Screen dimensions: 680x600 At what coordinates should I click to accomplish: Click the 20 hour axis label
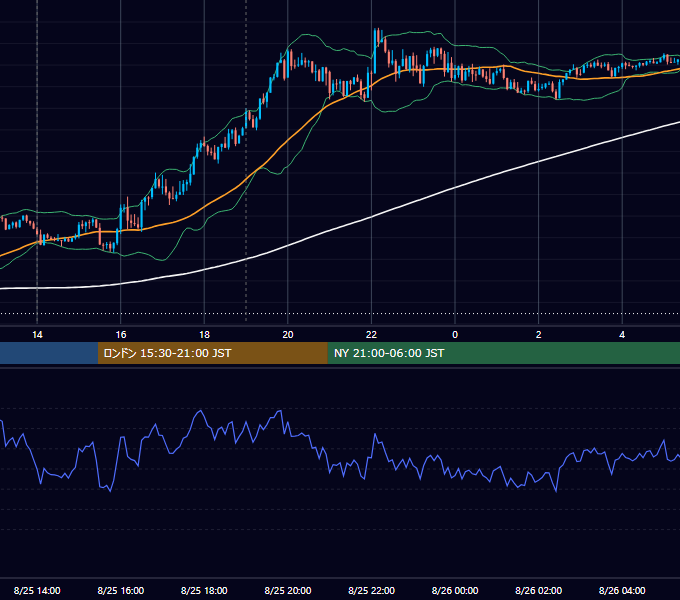click(288, 335)
